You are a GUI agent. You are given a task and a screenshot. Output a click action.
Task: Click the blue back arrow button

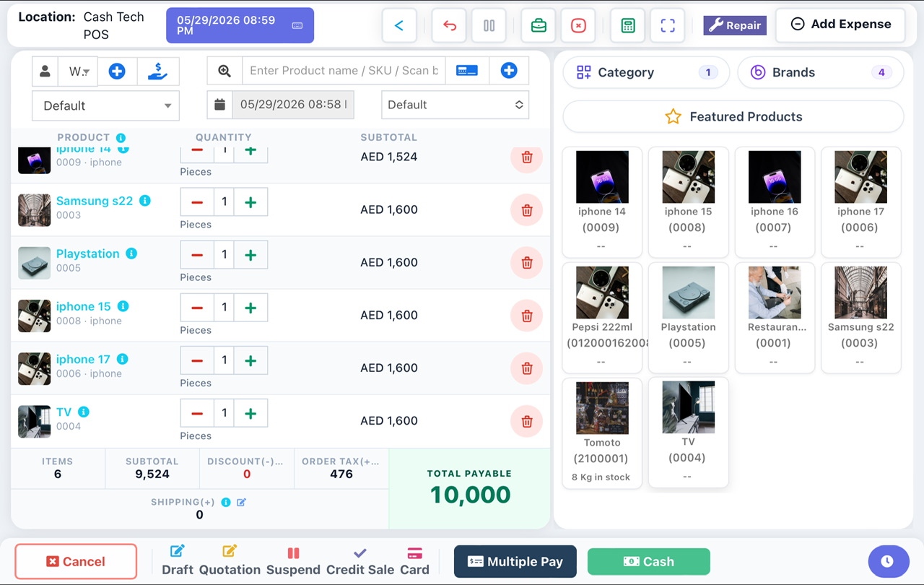coord(399,26)
